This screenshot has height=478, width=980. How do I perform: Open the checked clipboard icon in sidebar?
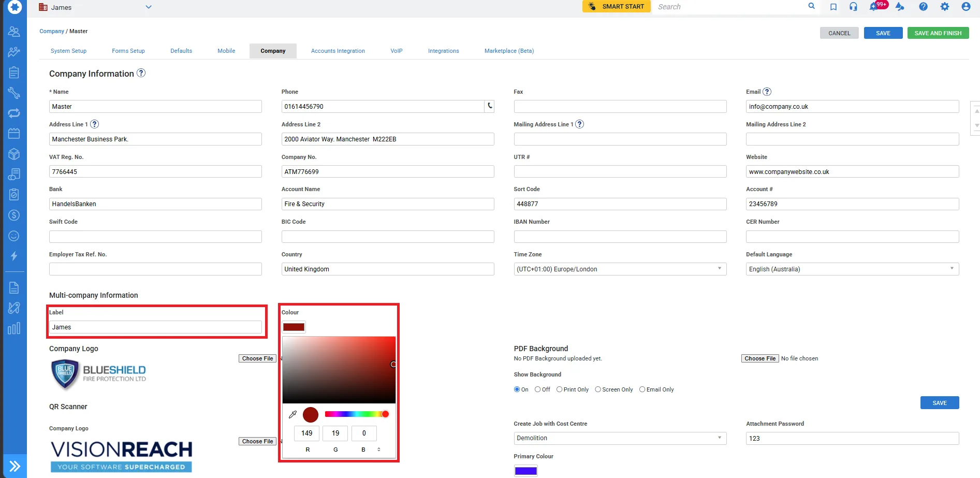point(14,195)
